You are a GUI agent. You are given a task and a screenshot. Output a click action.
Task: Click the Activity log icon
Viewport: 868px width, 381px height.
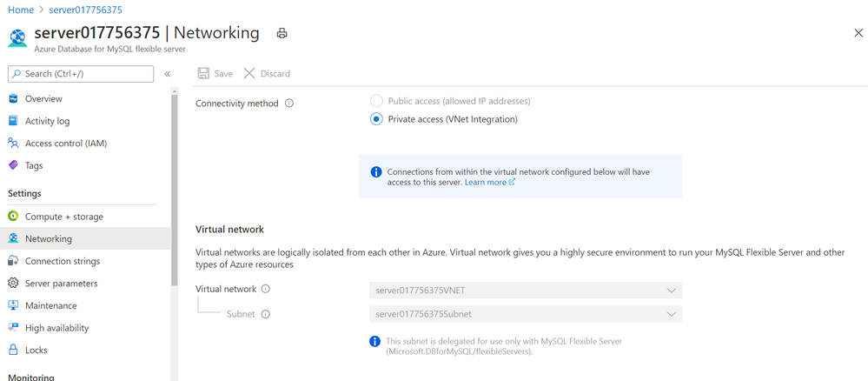pos(13,121)
